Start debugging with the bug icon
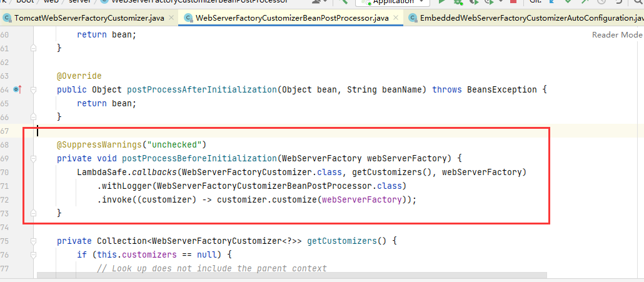This screenshot has height=282, width=644. [x=458, y=2]
